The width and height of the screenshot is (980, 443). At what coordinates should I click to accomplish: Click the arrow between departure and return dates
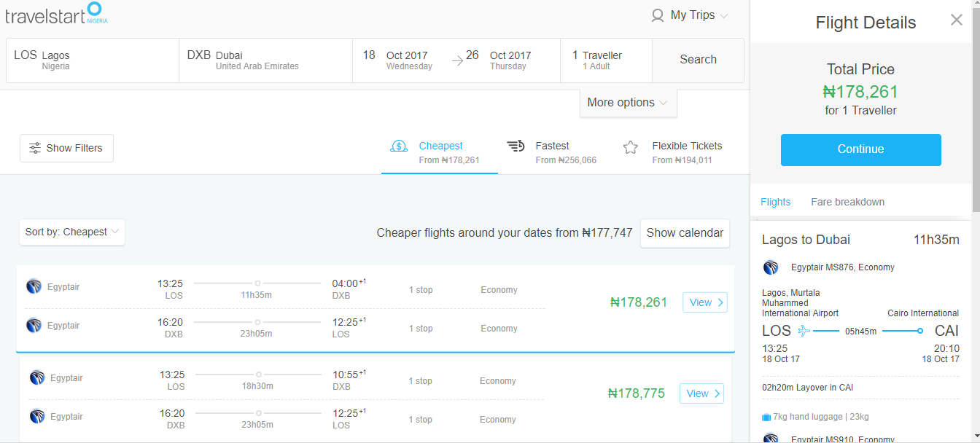click(458, 60)
